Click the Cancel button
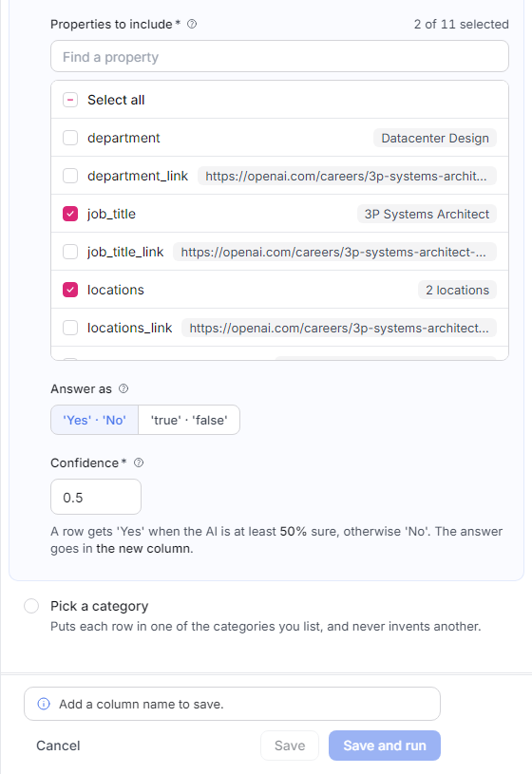 click(58, 746)
